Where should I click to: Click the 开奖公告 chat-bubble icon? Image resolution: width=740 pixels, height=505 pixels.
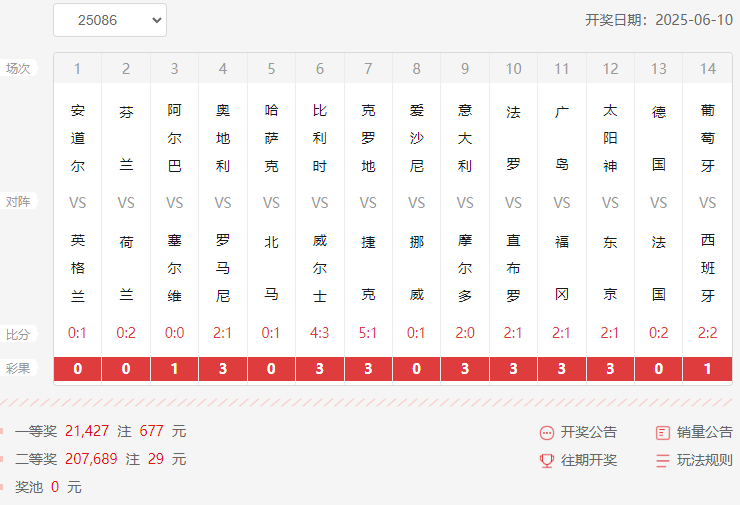point(547,432)
